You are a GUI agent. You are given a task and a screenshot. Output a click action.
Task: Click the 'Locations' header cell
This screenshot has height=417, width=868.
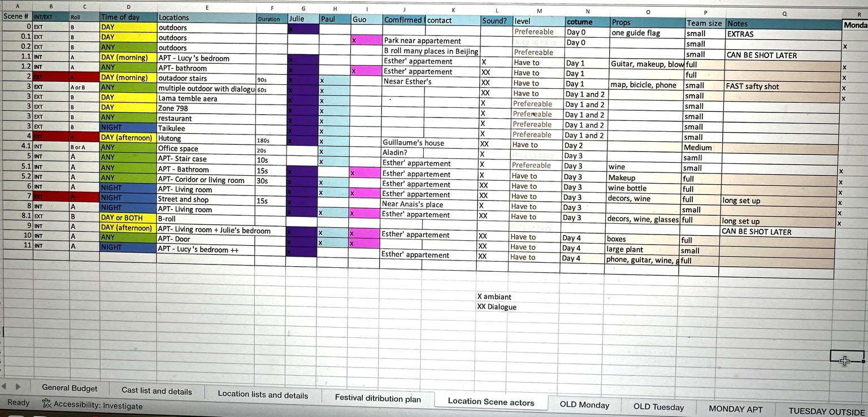click(x=206, y=18)
